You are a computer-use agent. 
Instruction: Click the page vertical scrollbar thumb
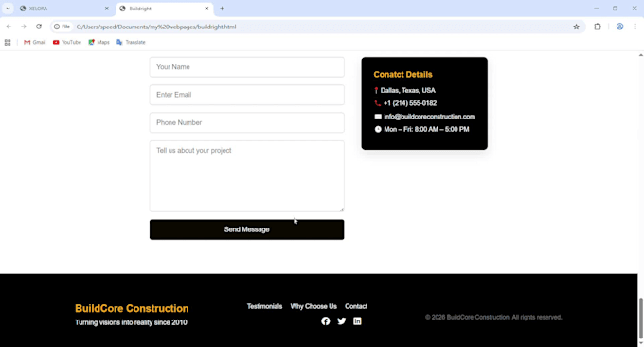click(x=640, y=319)
